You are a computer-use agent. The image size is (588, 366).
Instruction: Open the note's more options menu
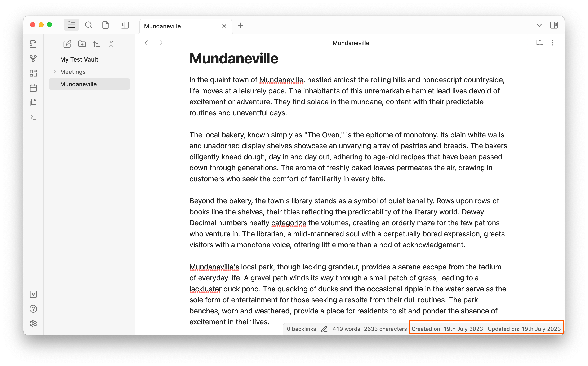552,43
